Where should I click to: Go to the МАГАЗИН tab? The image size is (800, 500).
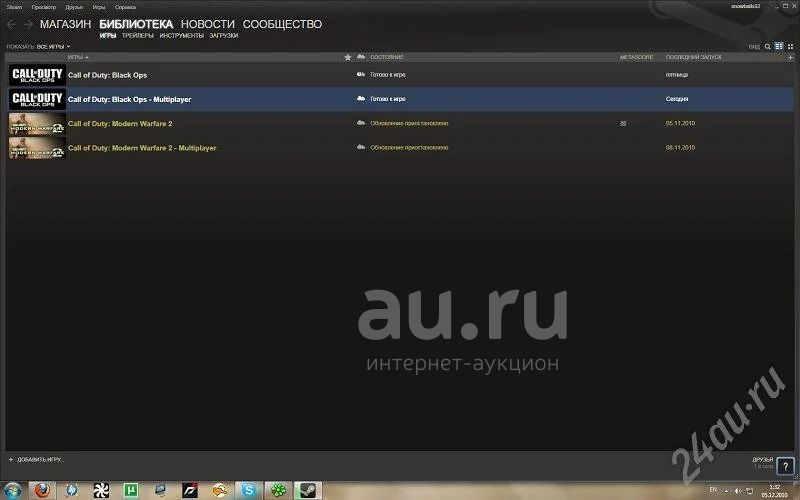[65, 24]
